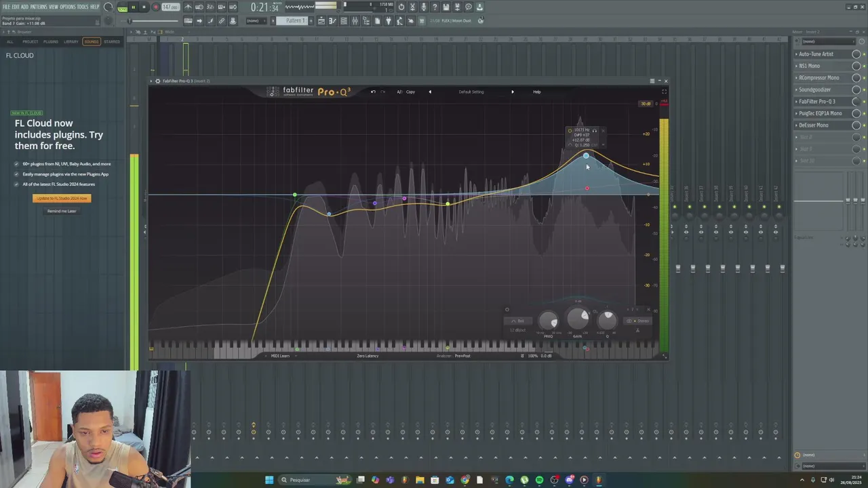Screen dimensions: 868x488
Task: Click the Pro-Q 3 Copy button
Action: 410,91
